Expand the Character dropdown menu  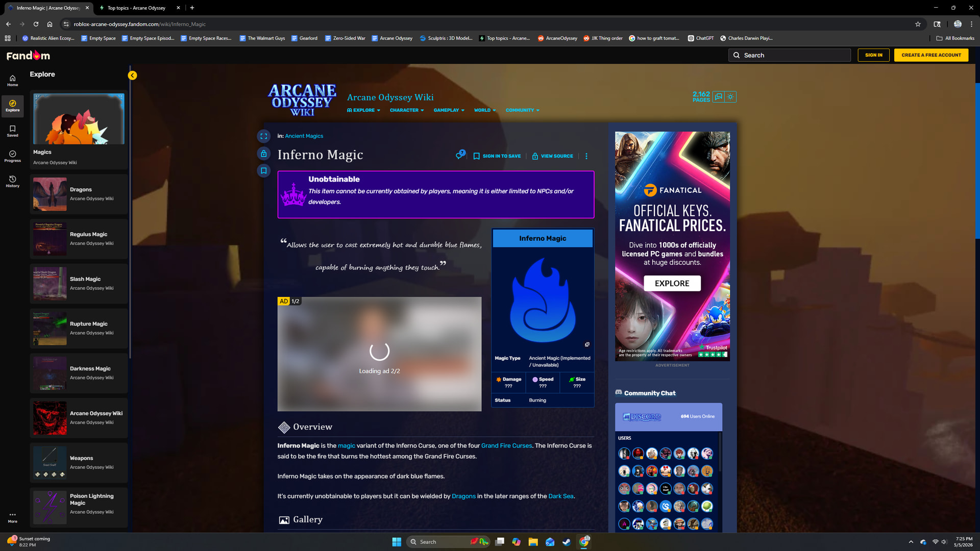406,110
